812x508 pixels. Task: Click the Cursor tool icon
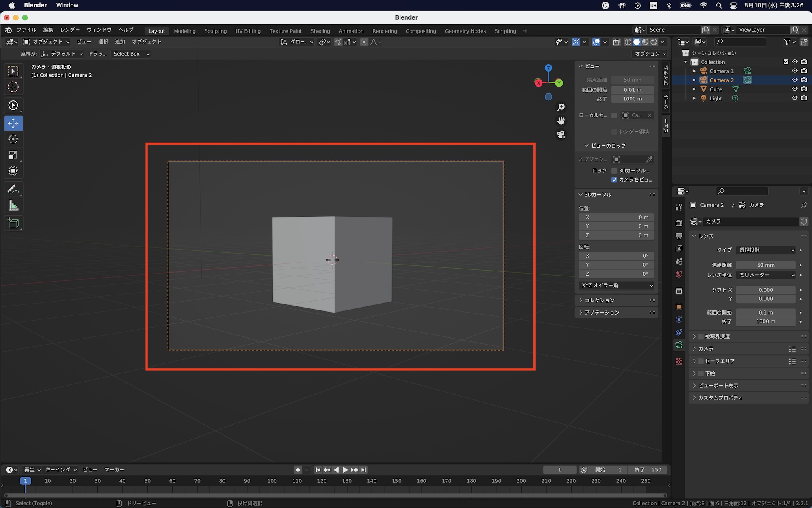[x=13, y=87]
